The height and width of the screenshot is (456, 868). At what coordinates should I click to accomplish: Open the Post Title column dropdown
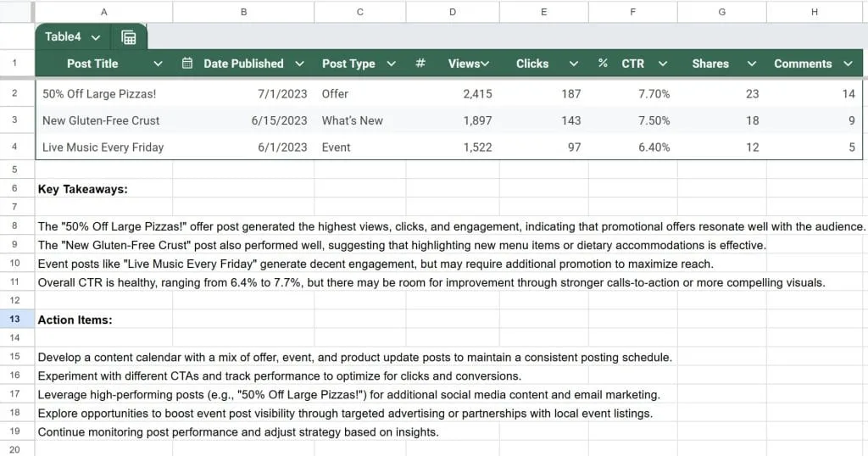pos(158,64)
